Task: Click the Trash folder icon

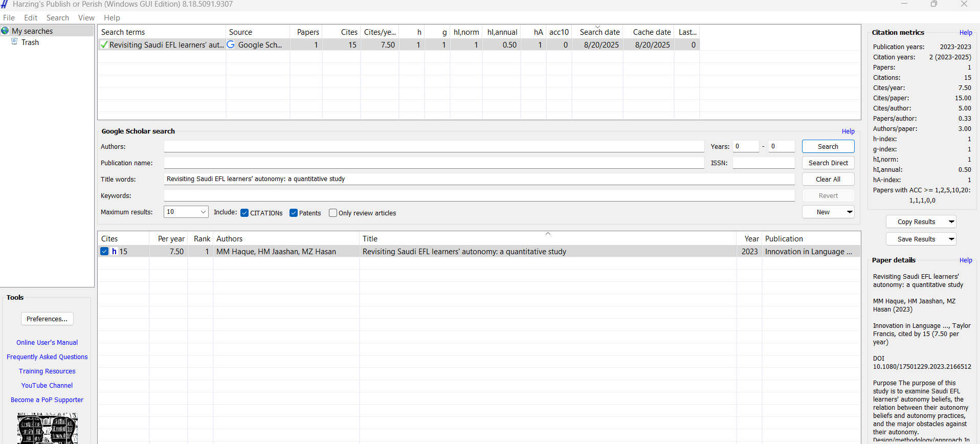Action: click(x=15, y=42)
